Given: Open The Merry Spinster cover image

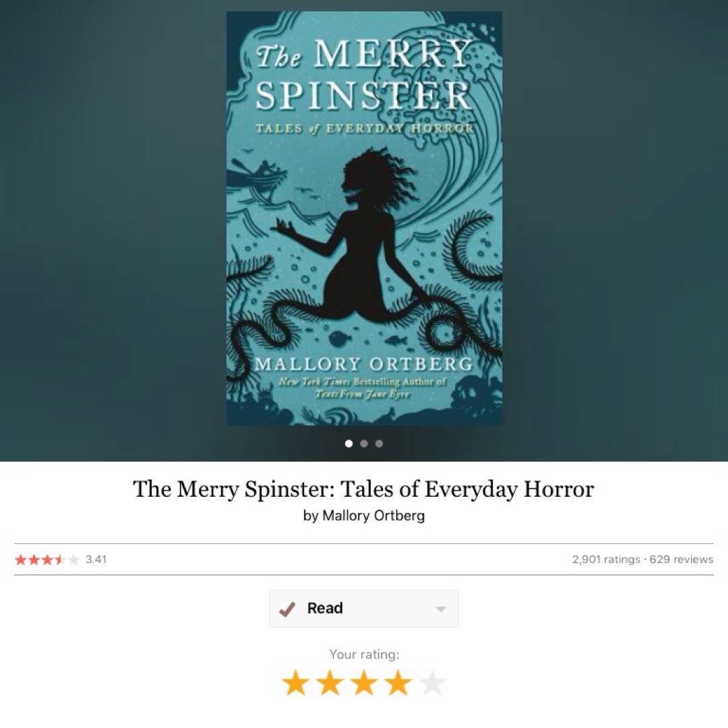Looking at the screenshot, I should tap(364, 218).
